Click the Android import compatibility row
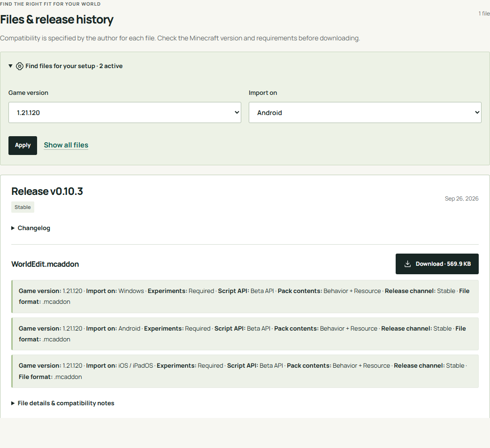The height and width of the screenshot is (448, 490). (245, 334)
